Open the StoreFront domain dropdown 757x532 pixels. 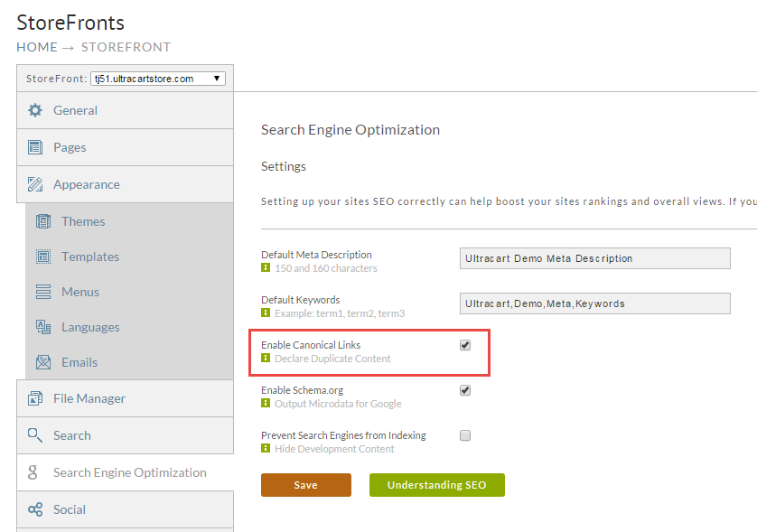(x=158, y=79)
